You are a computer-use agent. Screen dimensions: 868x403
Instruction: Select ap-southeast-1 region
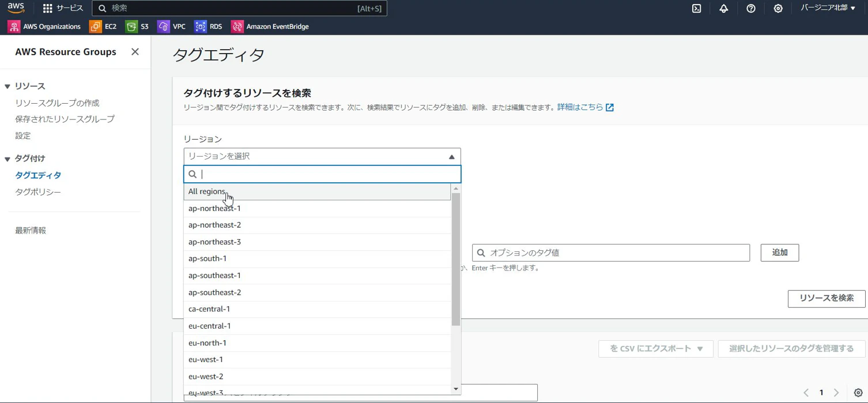pos(317,276)
